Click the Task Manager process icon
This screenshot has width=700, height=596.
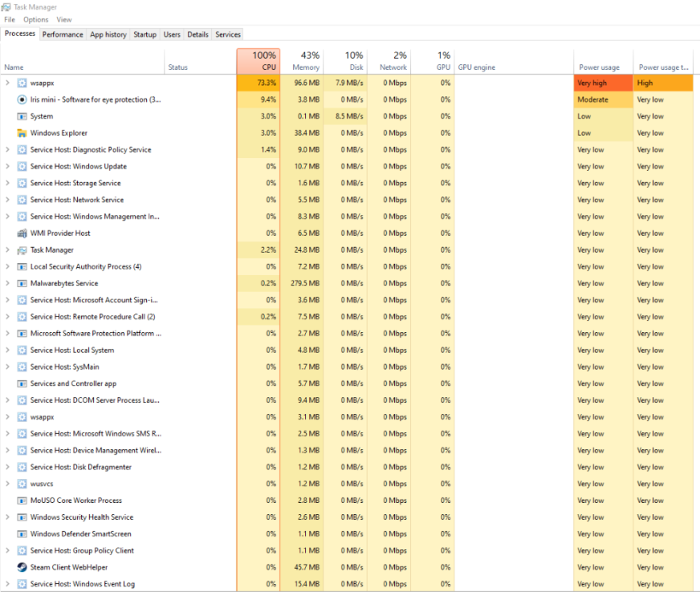point(22,250)
